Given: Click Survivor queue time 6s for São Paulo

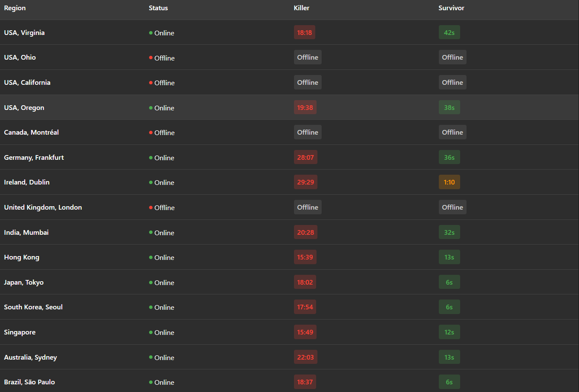Looking at the screenshot, I should 449,382.
